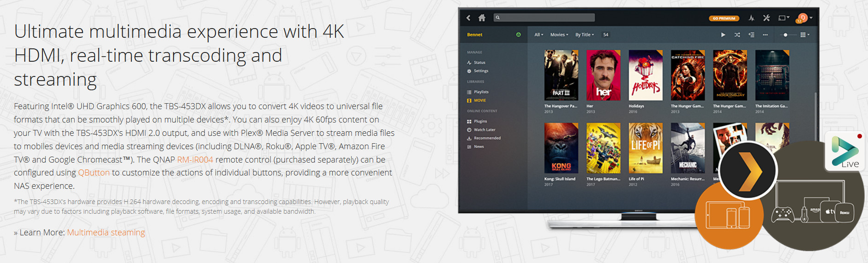Open The Imitation Game poster
Image resolution: width=868 pixels, height=263 pixels.
[772, 75]
